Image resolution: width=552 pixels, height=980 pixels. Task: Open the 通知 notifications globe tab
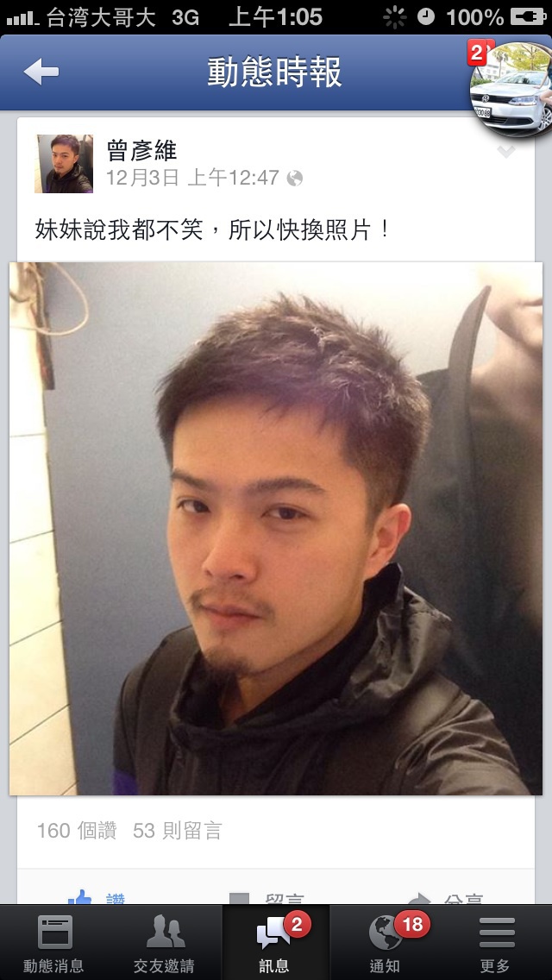click(x=385, y=943)
